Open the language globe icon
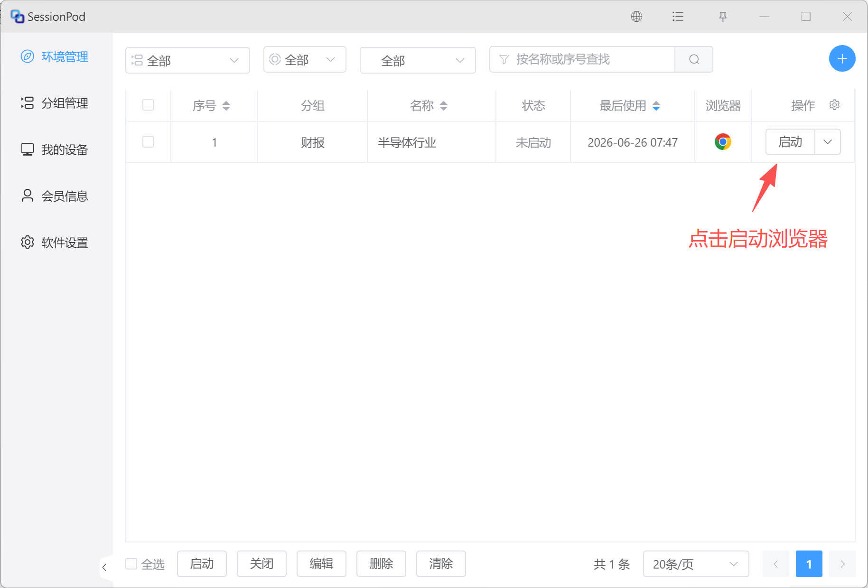 (x=636, y=17)
